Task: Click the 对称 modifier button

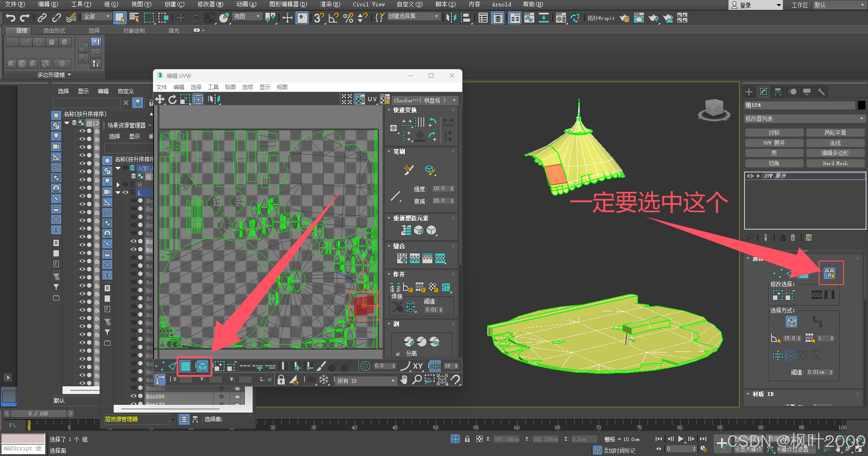Action: [774, 133]
